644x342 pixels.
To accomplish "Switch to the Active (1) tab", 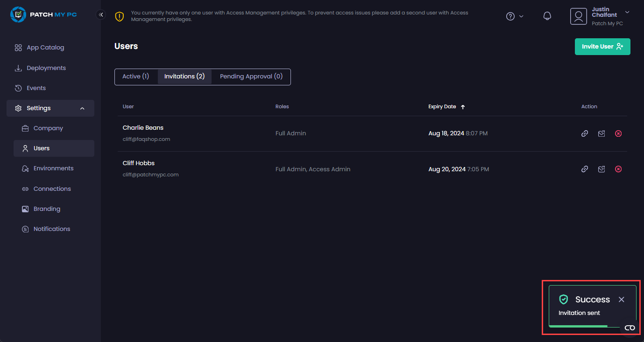I will 135,77.
